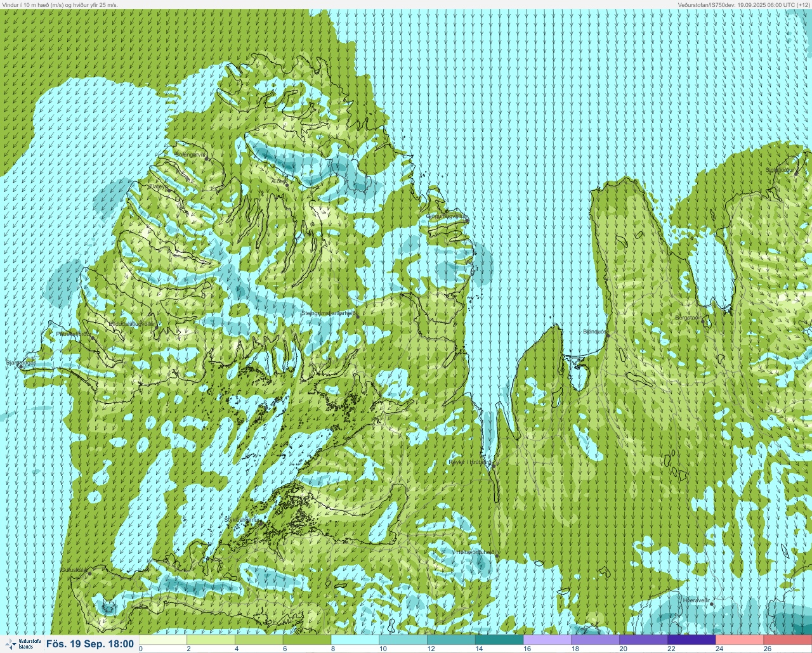812x653 pixels.
Task: Click the 'Veðurstofan/IS750dev' model run text
Action: click(707, 4)
